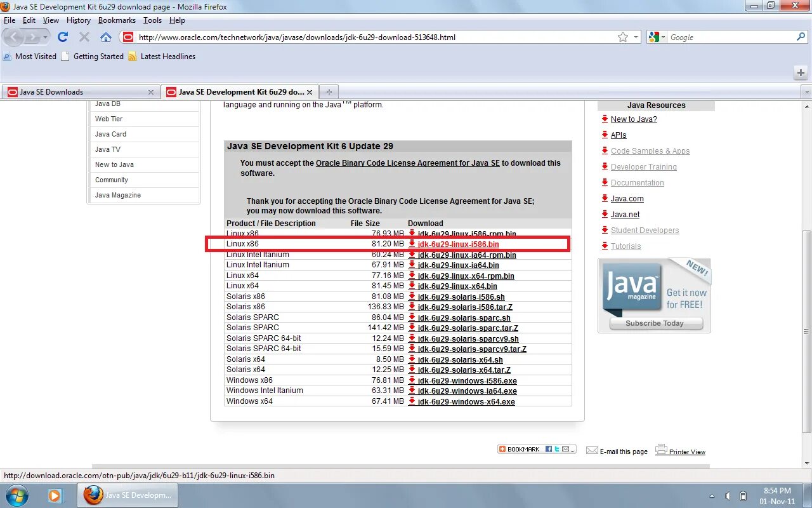The image size is (812, 508).
Task: Launch Windows Media Player from the taskbar
Action: pyautogui.click(x=56, y=495)
